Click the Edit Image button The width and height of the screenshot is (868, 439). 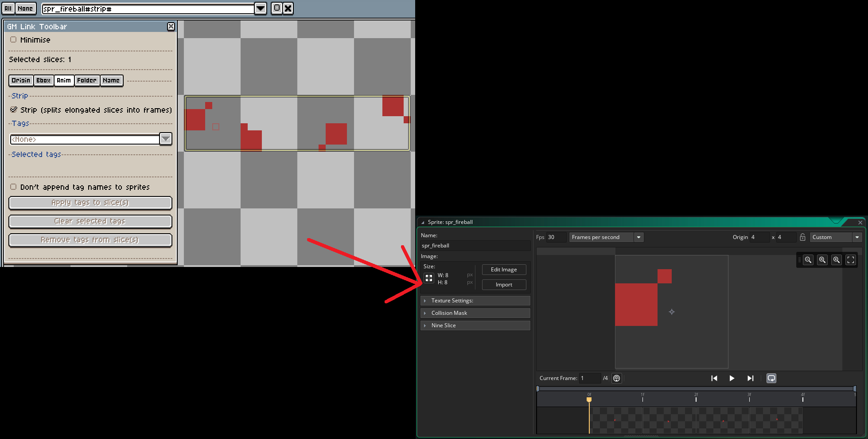point(504,270)
